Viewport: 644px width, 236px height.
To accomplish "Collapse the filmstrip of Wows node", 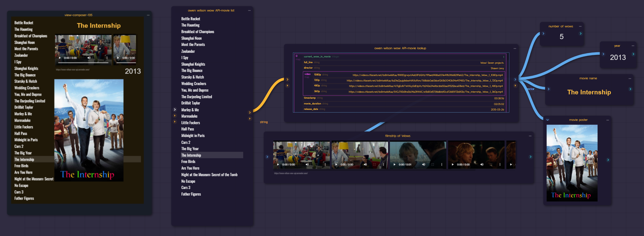I will click(x=530, y=136).
